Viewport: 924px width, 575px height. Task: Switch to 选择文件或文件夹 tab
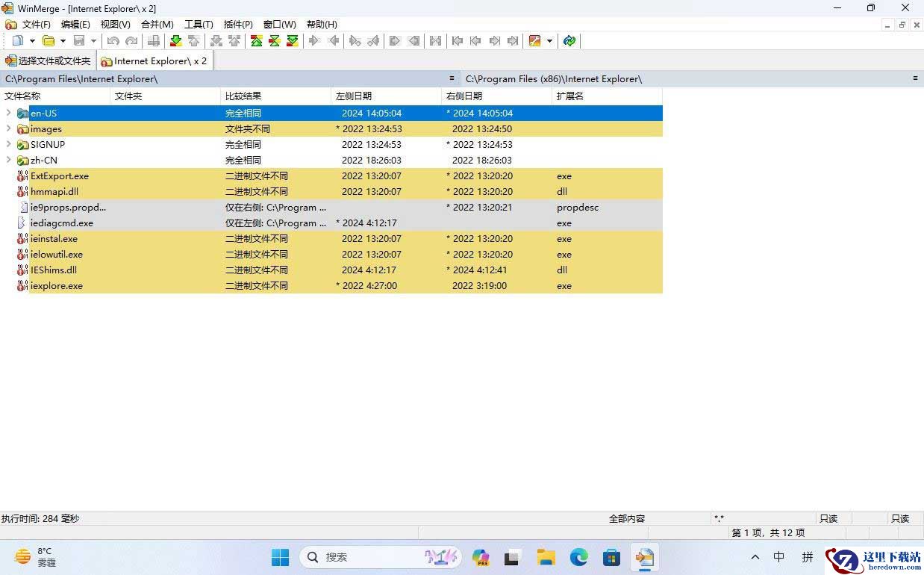point(49,61)
